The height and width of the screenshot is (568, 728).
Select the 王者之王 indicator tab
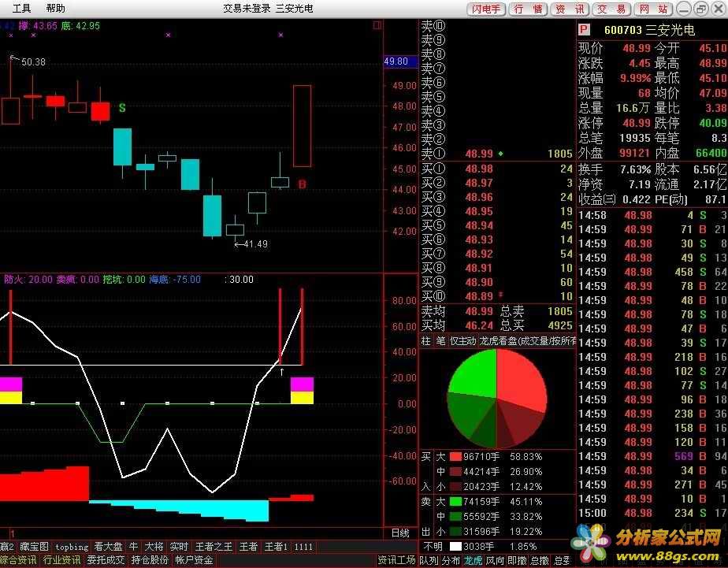[214, 547]
